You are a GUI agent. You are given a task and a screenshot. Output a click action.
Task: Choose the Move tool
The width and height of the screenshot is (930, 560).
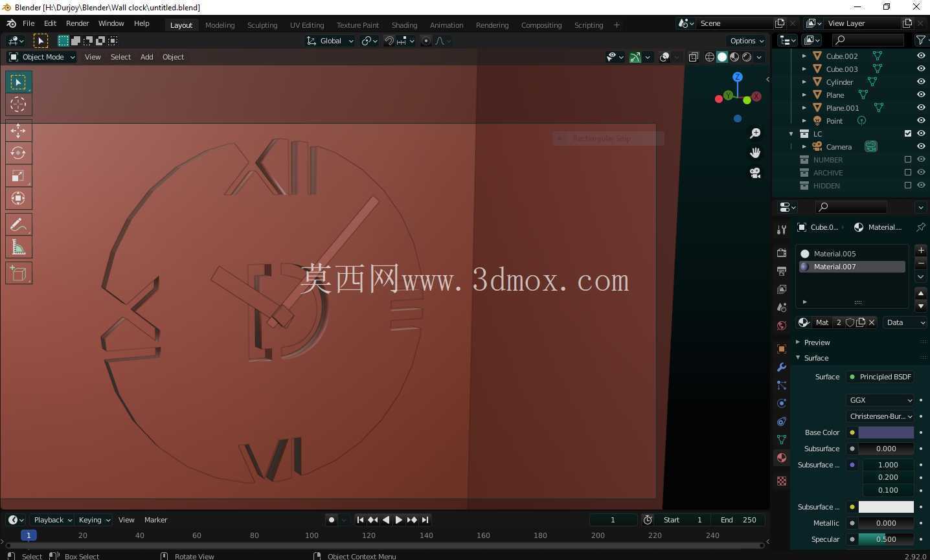18,131
